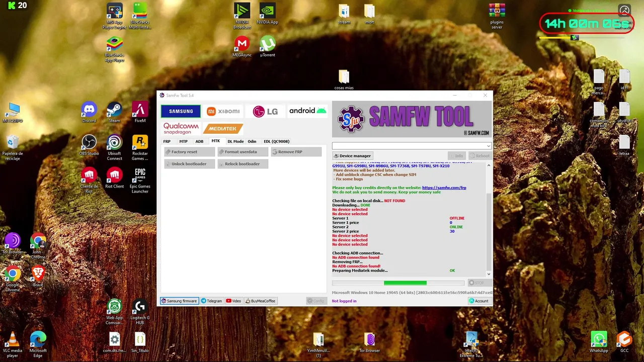This screenshot has width=644, height=362.
Task: Open the Logitech G HUB icon
Action: pyautogui.click(x=140, y=312)
